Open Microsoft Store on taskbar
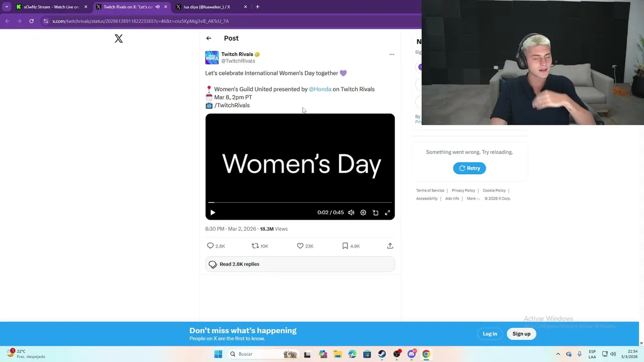Viewport: 644px width, 362px height. coord(367,354)
